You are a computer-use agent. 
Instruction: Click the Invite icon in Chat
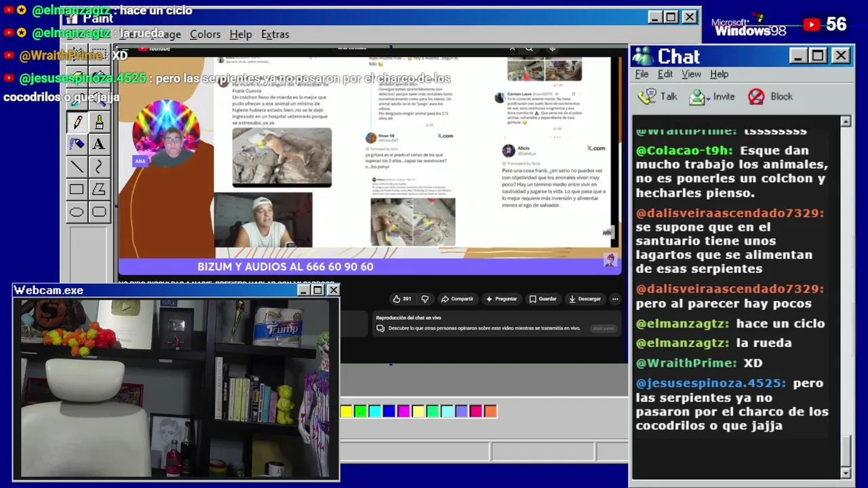point(698,97)
